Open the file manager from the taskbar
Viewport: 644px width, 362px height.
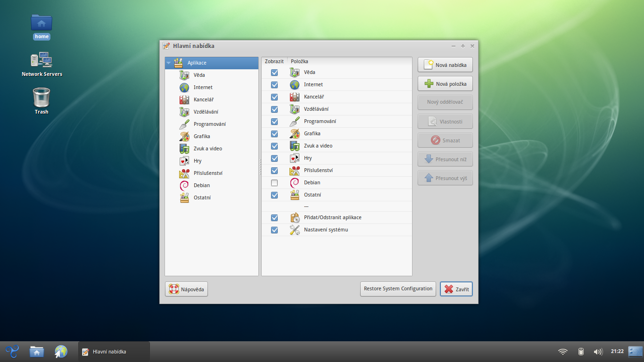pos(36,352)
